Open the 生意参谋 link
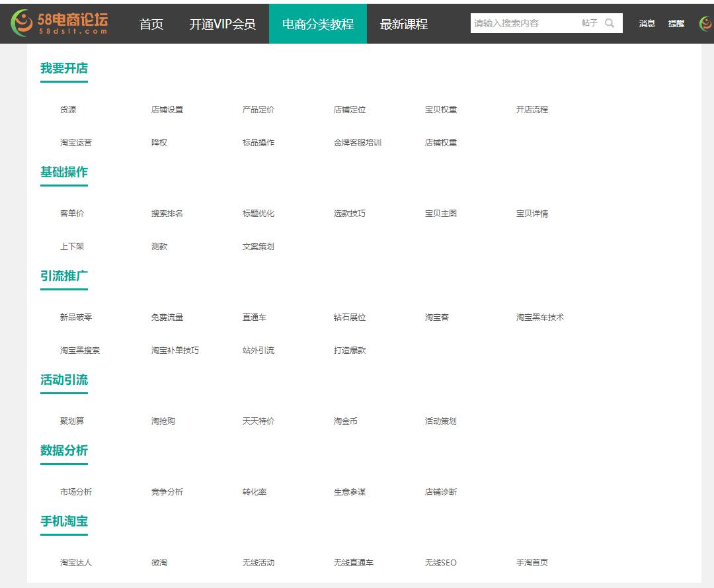Viewport: 714px width, 588px height. (x=349, y=492)
